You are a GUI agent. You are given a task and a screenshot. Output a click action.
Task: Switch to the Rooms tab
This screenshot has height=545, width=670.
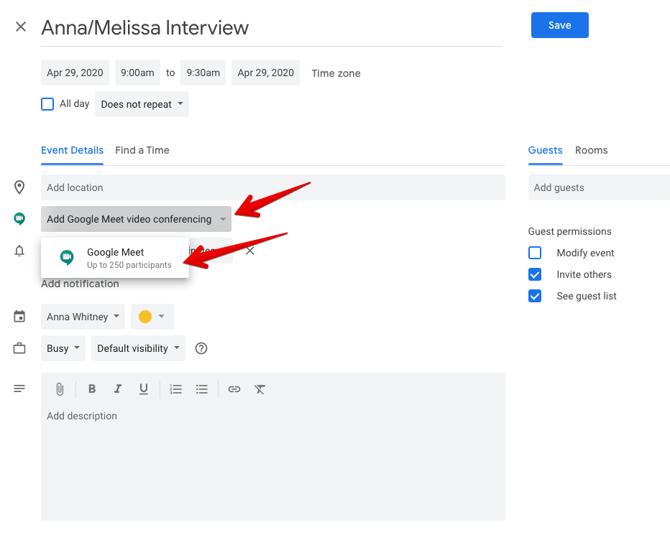[x=591, y=150]
